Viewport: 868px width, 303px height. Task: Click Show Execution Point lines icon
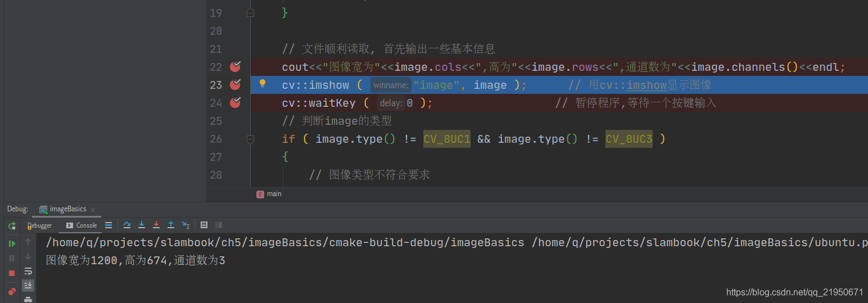point(108,225)
